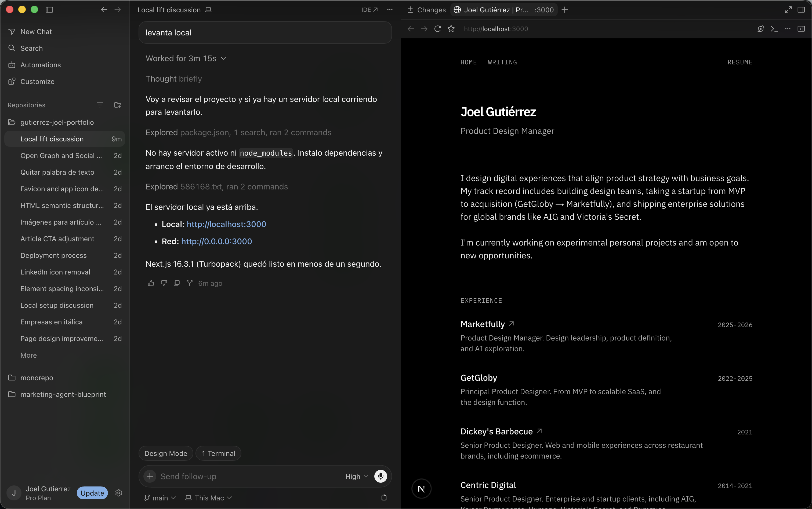Open the Imágenes para artículo chat

pos(65,222)
